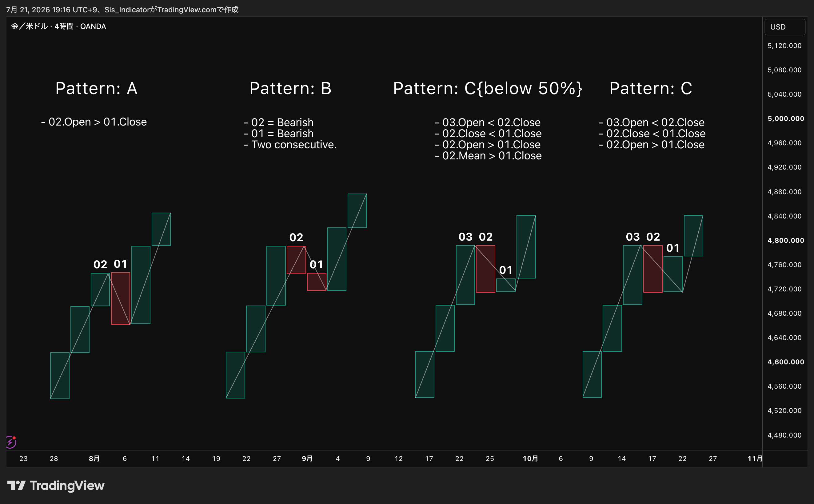Screen dimensions: 814x504
Task: Click the 8月 date on time axis
Action: [94, 458]
